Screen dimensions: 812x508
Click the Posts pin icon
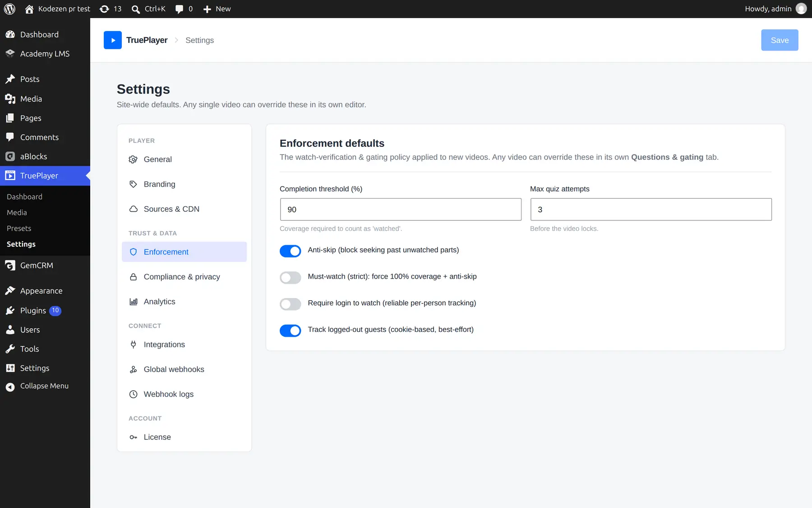pyautogui.click(x=10, y=79)
